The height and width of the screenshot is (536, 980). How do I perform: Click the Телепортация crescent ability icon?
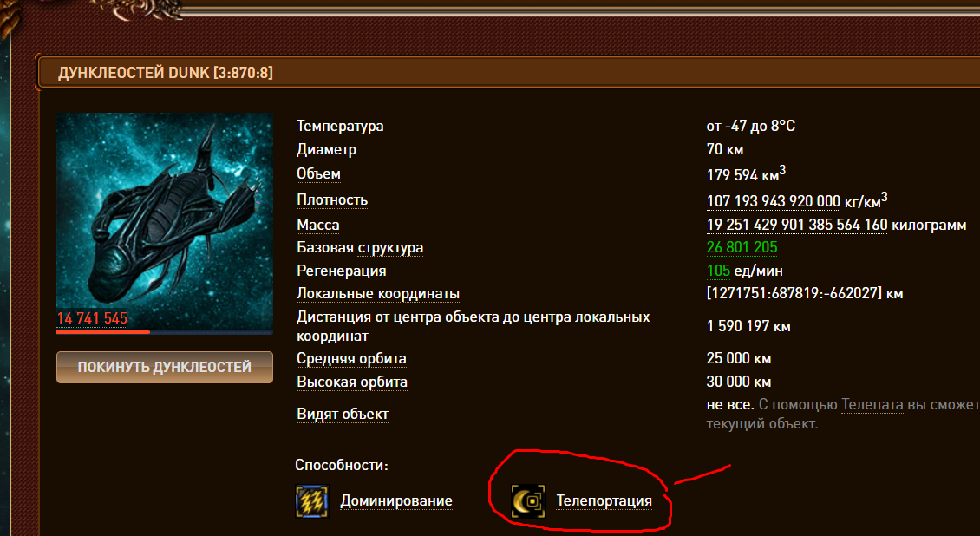click(527, 501)
